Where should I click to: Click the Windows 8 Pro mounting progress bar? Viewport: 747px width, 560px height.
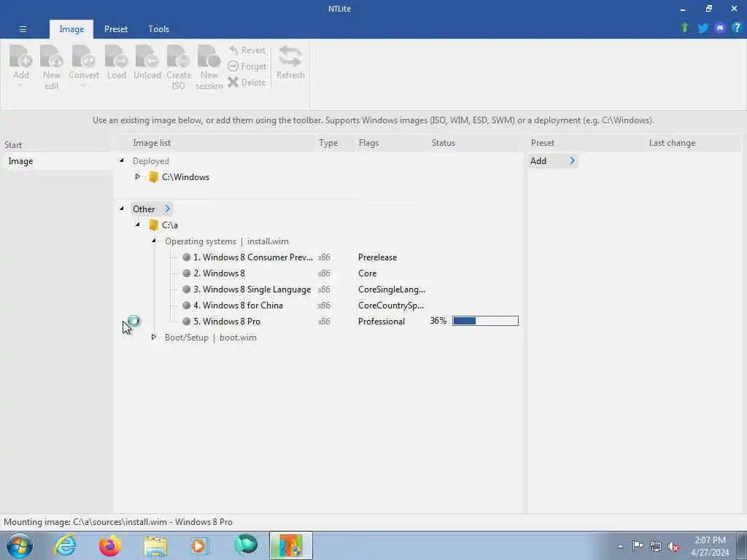coord(485,321)
